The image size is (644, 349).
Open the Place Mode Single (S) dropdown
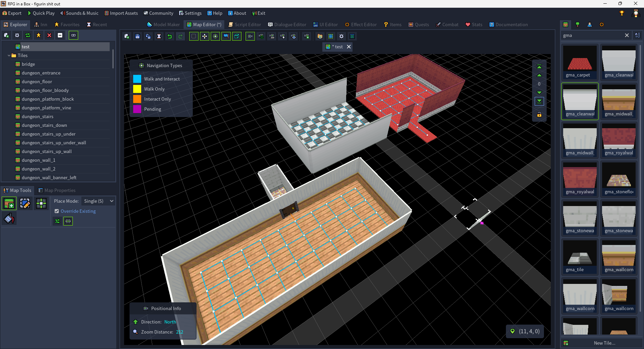tap(98, 201)
